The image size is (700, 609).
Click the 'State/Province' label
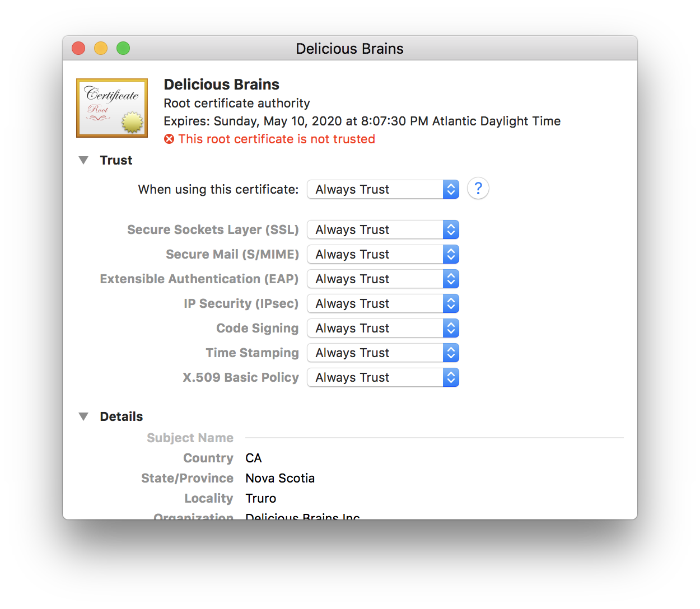[x=188, y=478]
